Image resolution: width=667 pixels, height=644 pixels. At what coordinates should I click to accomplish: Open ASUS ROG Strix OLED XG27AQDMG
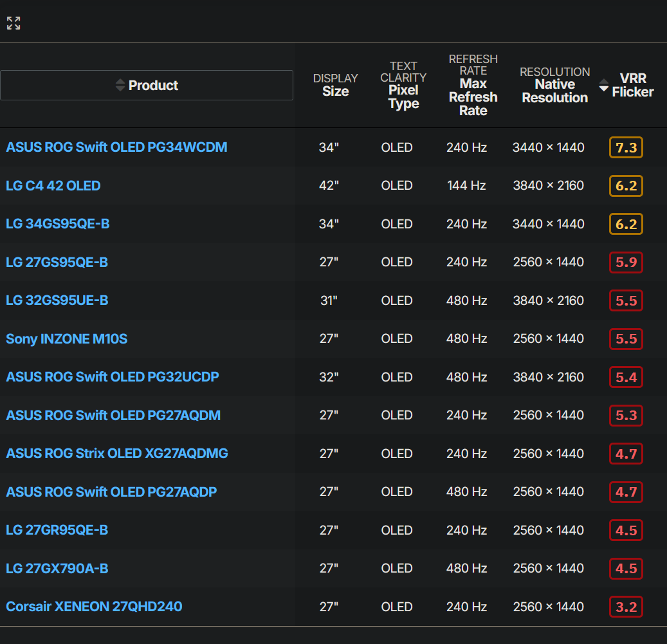click(117, 454)
